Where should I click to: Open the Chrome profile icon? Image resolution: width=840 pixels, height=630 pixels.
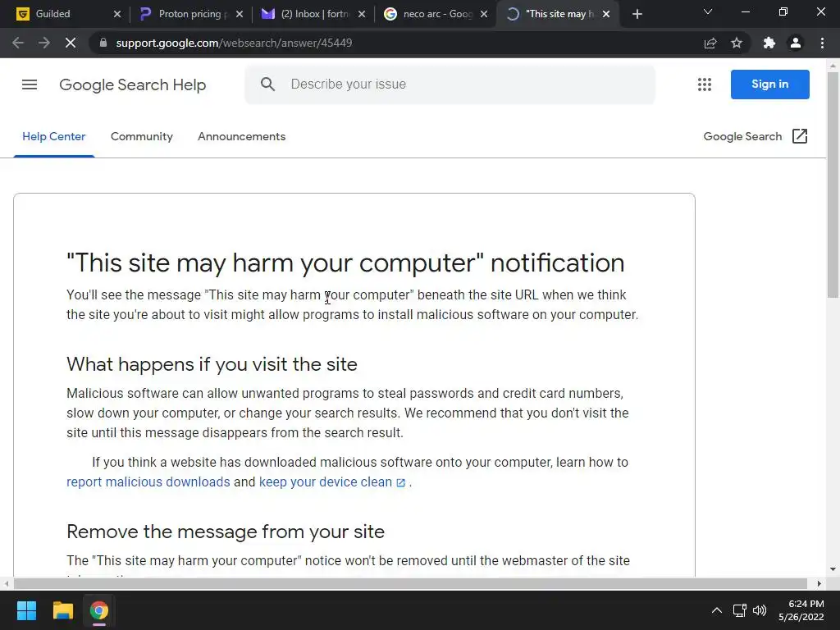point(796,43)
